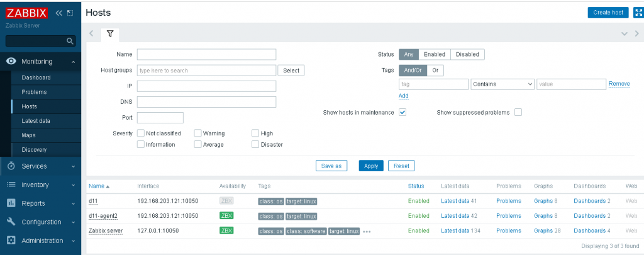The width and height of the screenshot is (644, 255).
Task: Enable Show suppressed problems checkbox
Action: (x=518, y=112)
